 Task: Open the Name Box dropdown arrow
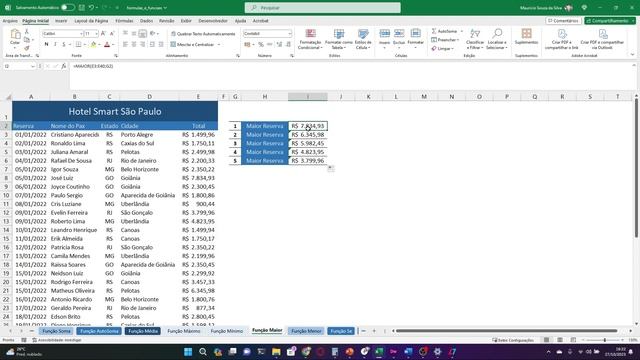click(x=33, y=66)
